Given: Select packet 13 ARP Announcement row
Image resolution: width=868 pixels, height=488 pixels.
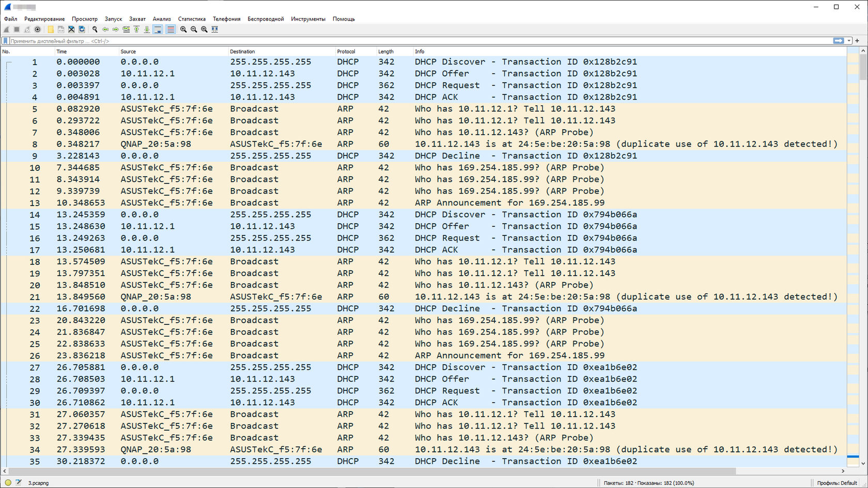Looking at the screenshot, I should pyautogui.click(x=424, y=203).
